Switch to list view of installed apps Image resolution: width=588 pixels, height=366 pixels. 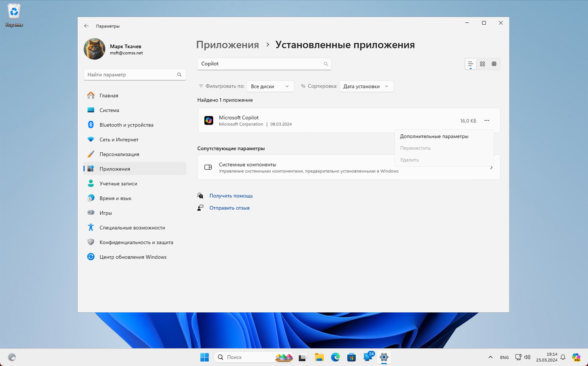coord(470,64)
